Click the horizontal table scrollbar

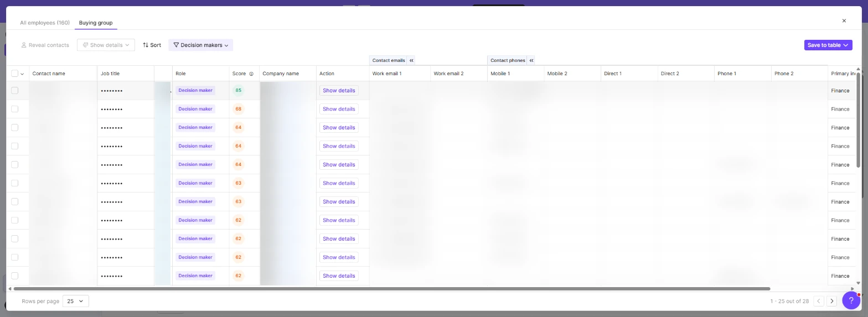click(391, 289)
